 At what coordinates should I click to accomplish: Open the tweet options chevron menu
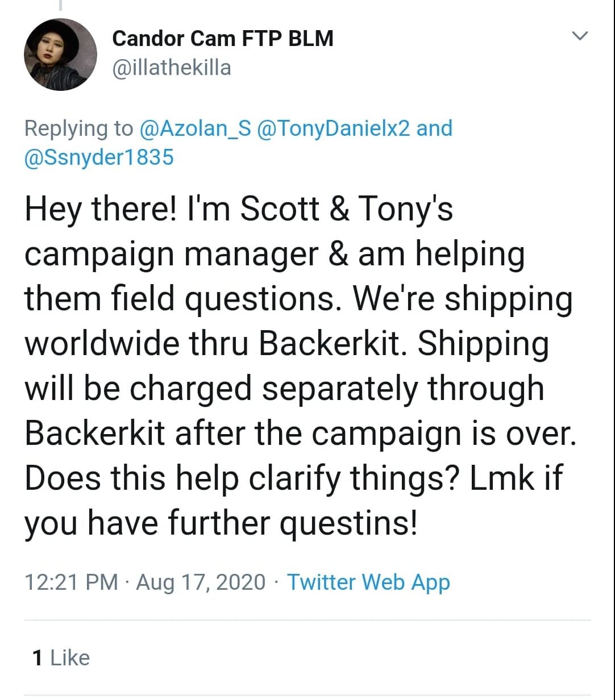pos(579,36)
